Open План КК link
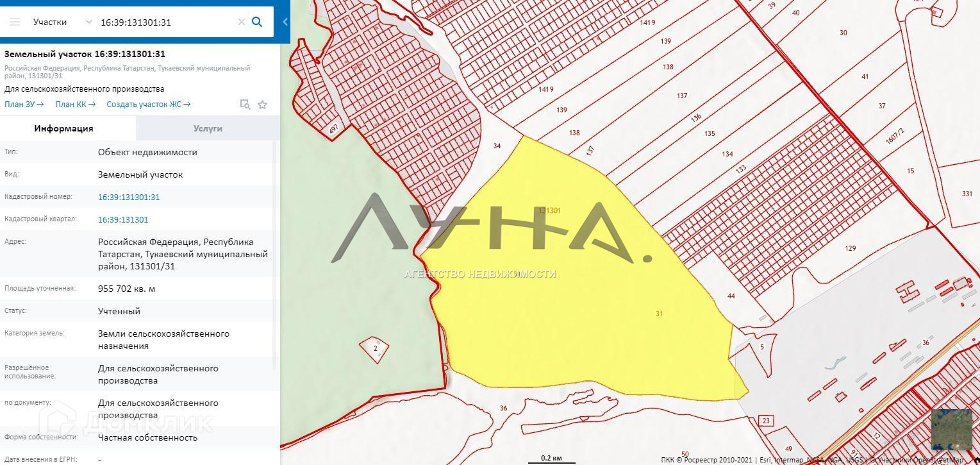 (x=75, y=104)
